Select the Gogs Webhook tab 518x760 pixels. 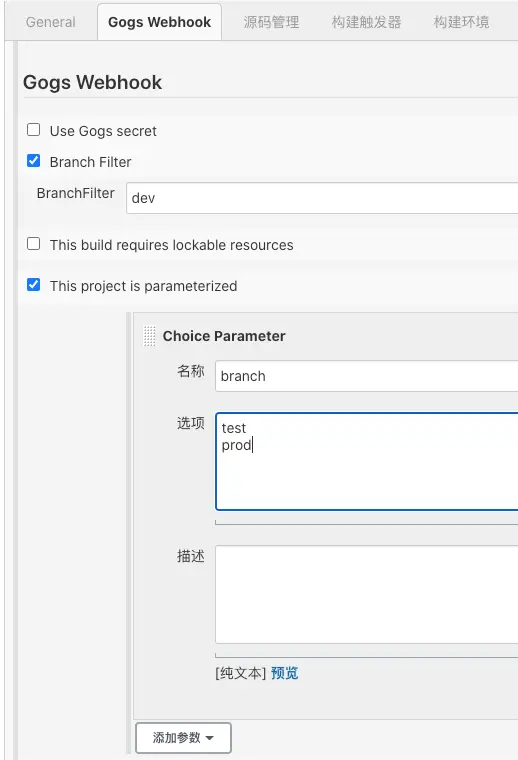159,22
